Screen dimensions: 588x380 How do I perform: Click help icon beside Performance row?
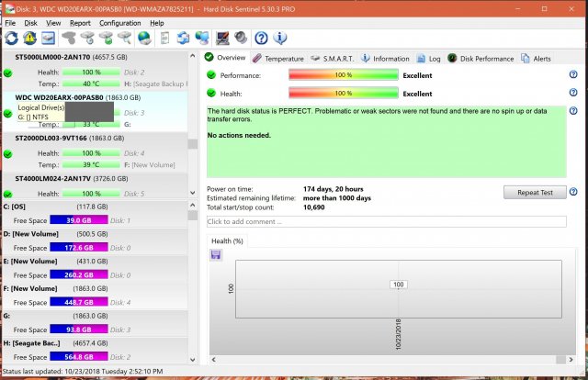point(572,75)
